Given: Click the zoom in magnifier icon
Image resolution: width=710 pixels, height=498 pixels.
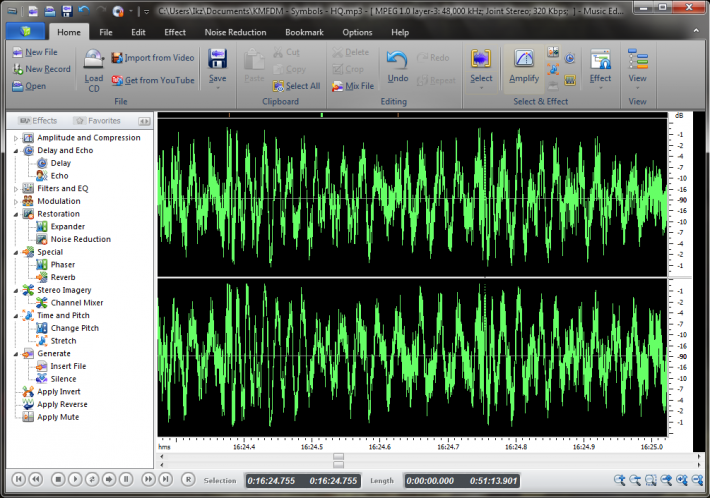Looking at the screenshot, I should click(x=619, y=480).
